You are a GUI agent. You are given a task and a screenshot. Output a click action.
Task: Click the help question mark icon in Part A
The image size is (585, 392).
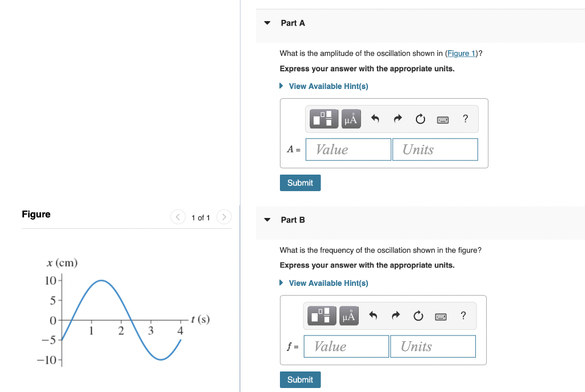click(x=465, y=119)
